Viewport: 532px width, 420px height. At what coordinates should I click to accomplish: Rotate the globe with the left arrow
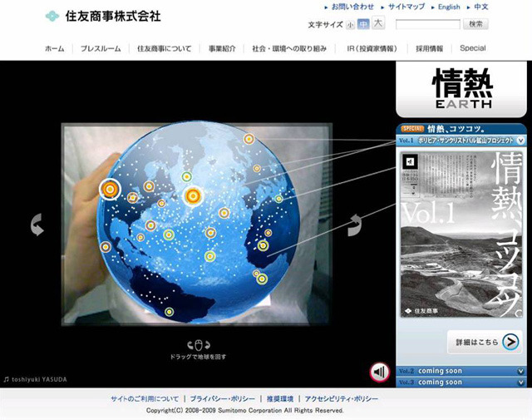37,225
